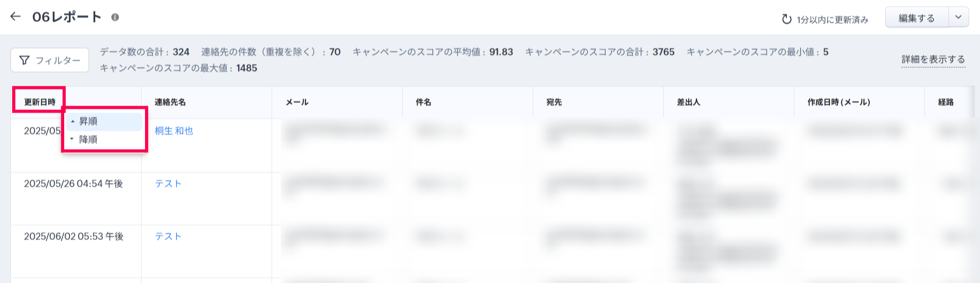Click the 件名 column header
This screenshot has width=980, height=283.
click(x=423, y=102)
